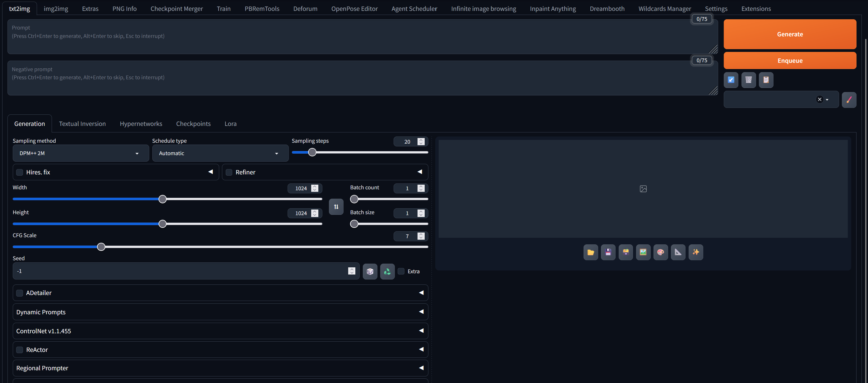Toggle the Extra seed options

pyautogui.click(x=401, y=271)
